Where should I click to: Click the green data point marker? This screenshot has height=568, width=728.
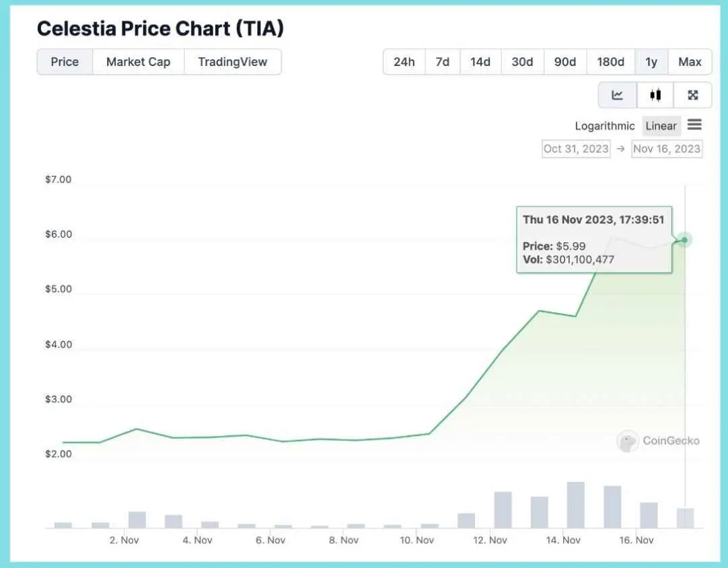(x=684, y=240)
